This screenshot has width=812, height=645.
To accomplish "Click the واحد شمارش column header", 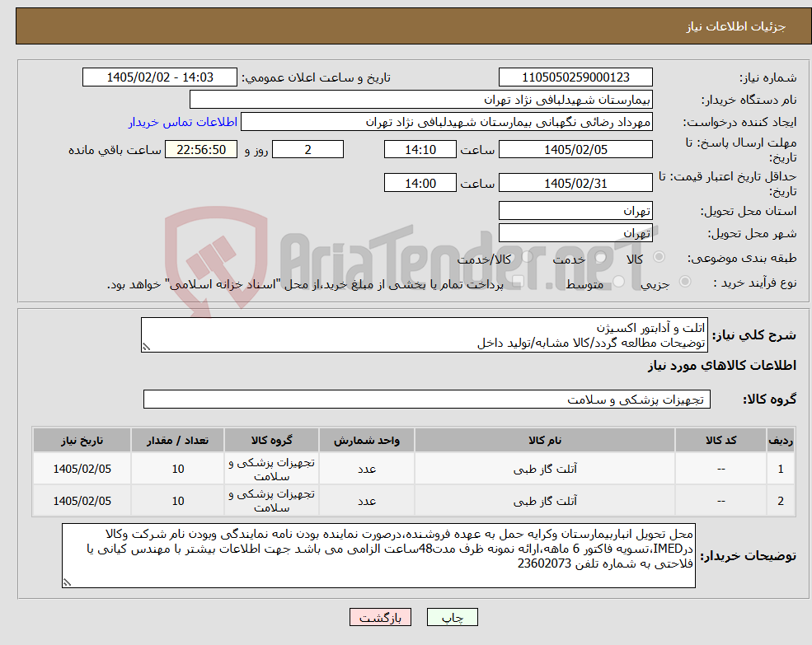I will click(367, 440).
